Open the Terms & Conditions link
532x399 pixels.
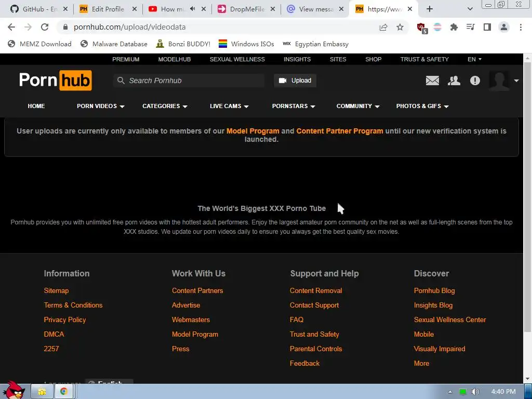73,305
